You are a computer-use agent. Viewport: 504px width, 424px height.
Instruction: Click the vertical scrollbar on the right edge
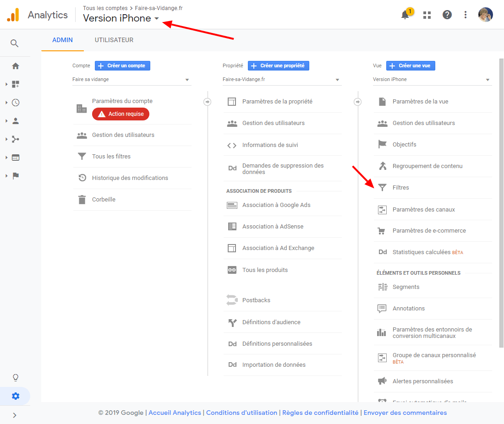click(501, 203)
